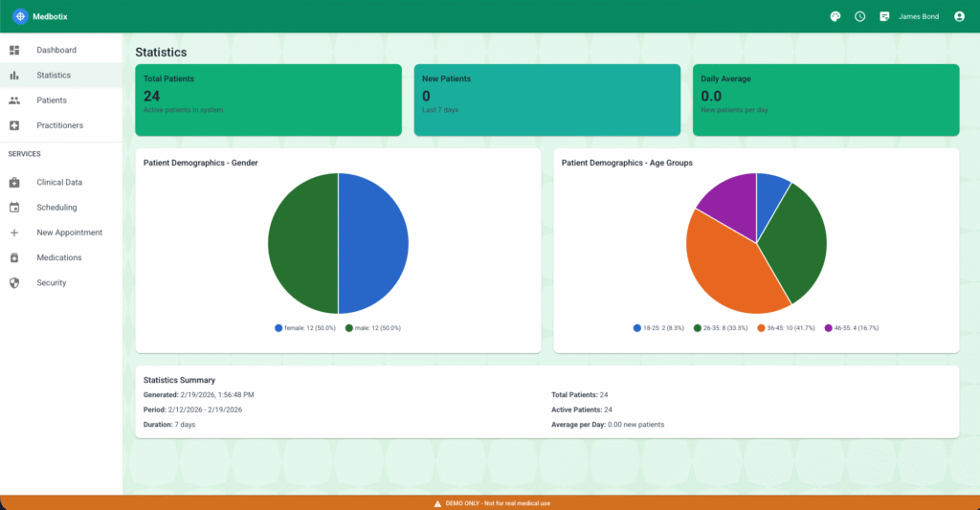Click the Practitioners plus-box icon
Image resolution: width=980 pixels, height=510 pixels.
pos(14,125)
